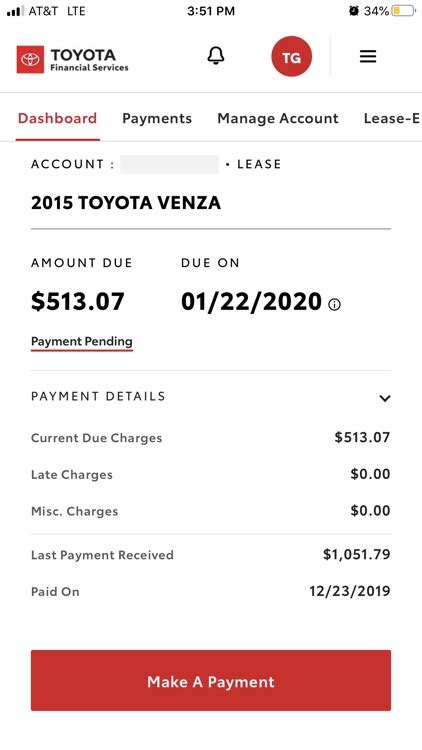Open the hamburger menu

click(x=368, y=56)
